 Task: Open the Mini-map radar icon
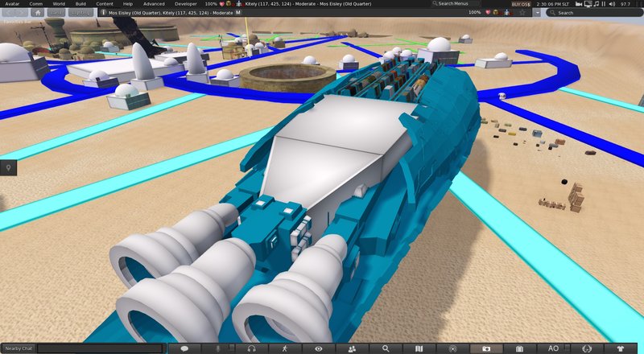pos(452,348)
